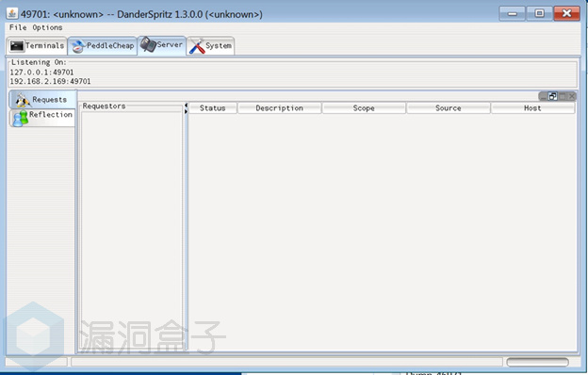Select the Reflection side tab
Viewport: 588px width, 375px height.
[x=42, y=118]
